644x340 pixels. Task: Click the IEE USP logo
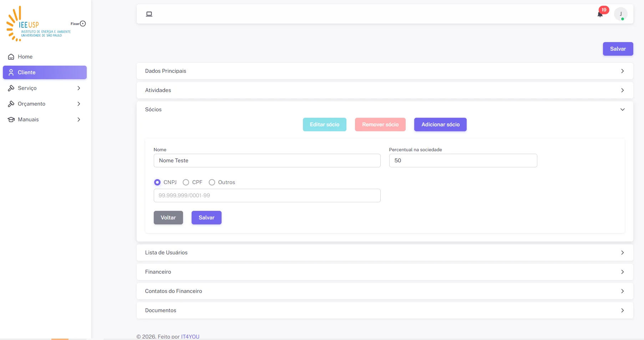[x=39, y=24]
